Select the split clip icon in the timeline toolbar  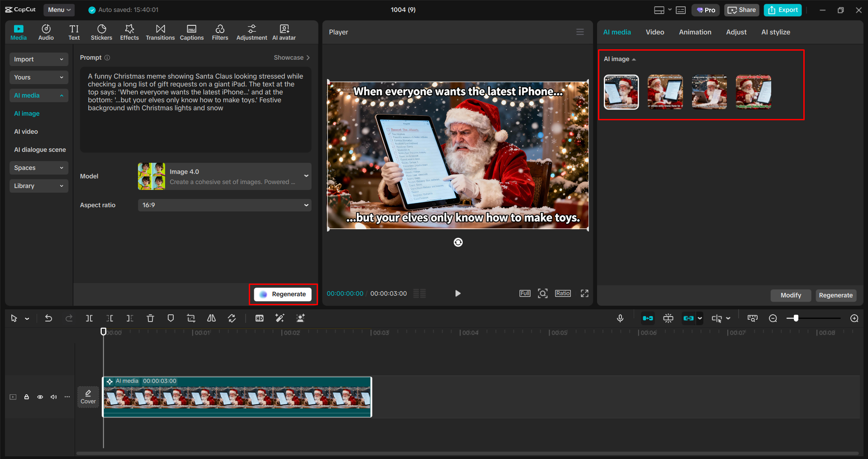[89, 318]
